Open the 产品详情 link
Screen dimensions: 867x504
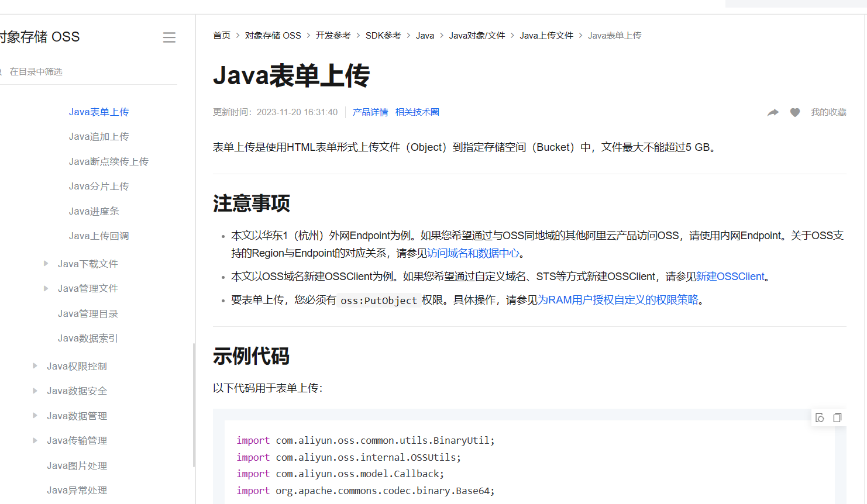click(x=370, y=112)
